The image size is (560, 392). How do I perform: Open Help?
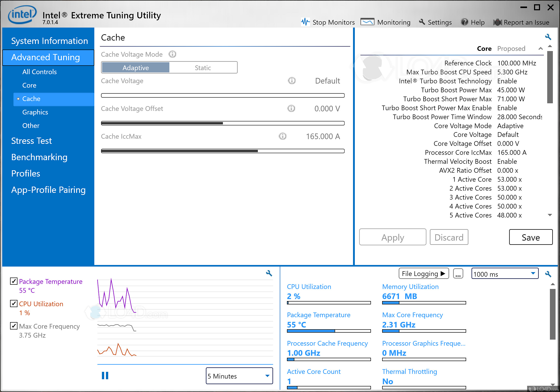(x=464, y=22)
